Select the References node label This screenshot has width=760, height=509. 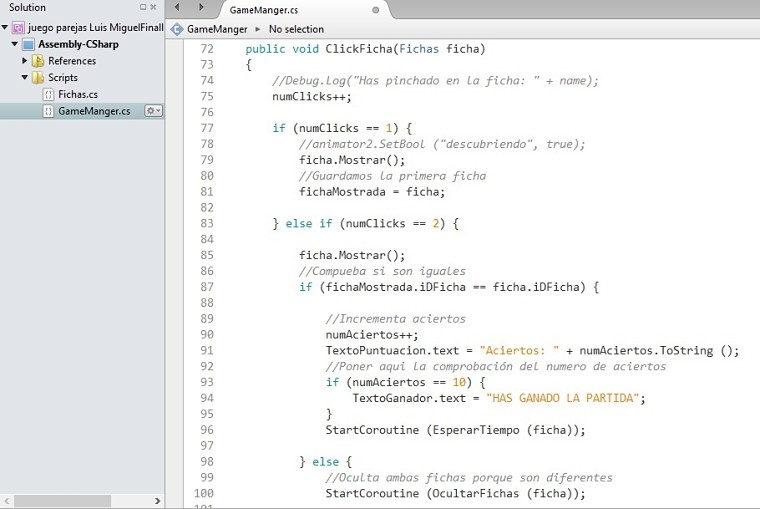(72, 61)
